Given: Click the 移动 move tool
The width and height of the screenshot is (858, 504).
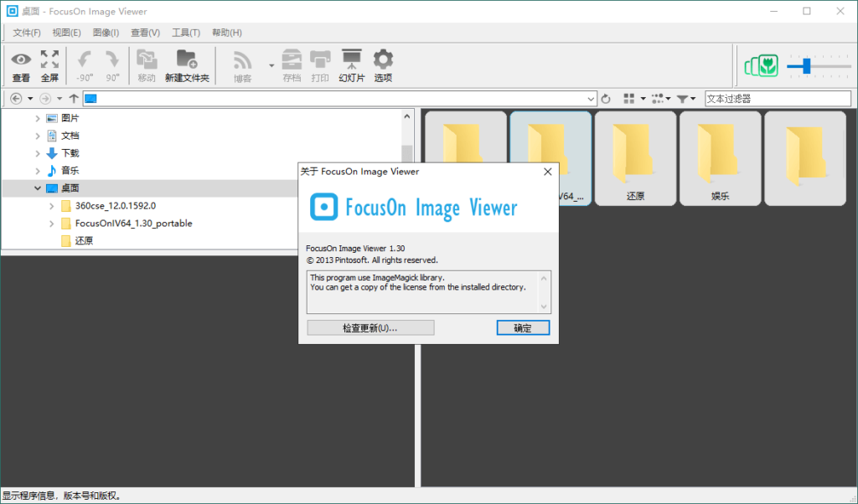Looking at the screenshot, I should click(147, 65).
